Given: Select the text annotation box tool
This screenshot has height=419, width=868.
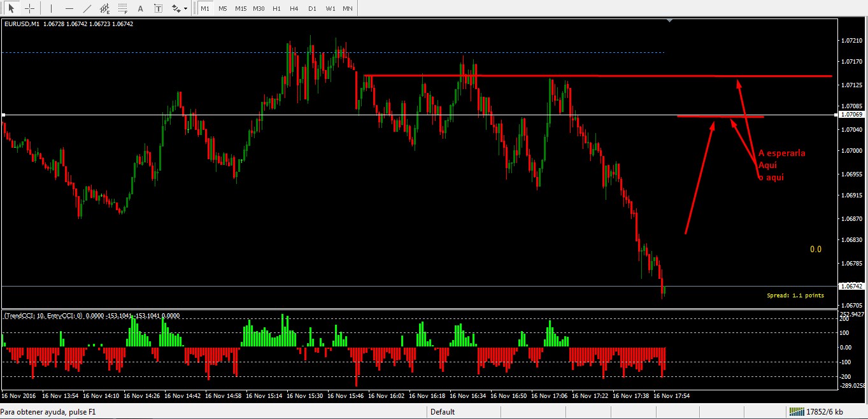Looking at the screenshot, I should pyautogui.click(x=158, y=8).
